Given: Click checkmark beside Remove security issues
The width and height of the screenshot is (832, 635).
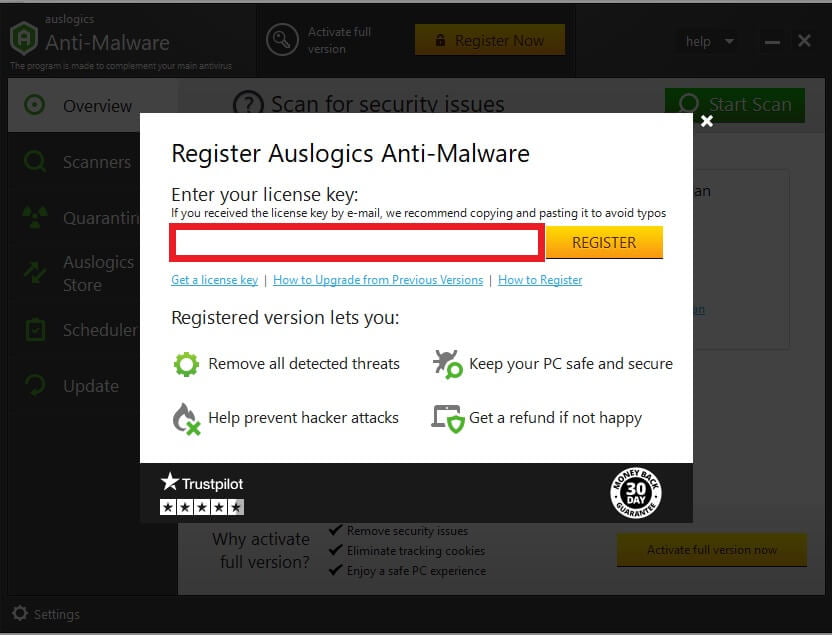Looking at the screenshot, I should pos(335,530).
